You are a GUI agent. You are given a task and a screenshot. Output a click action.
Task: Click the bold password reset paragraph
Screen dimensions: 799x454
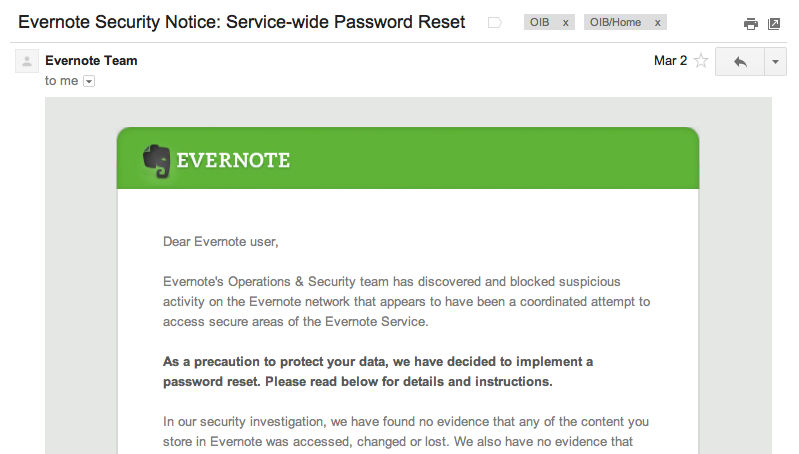click(x=378, y=371)
